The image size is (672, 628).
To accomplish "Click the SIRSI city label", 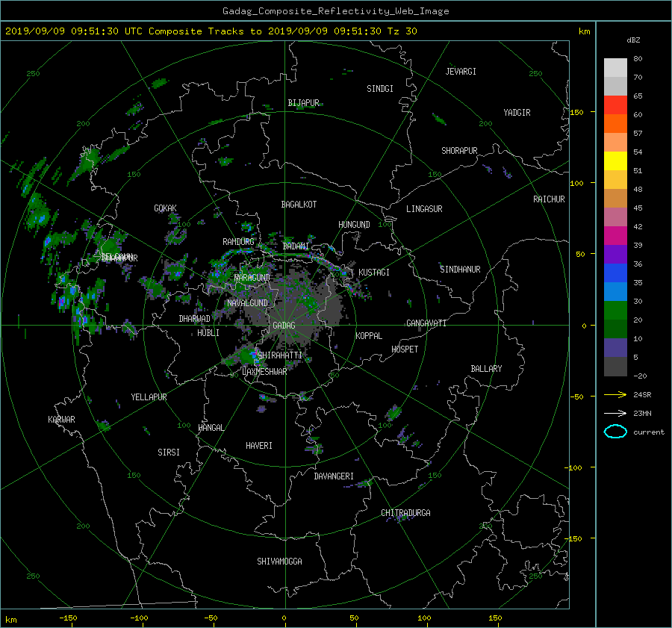I will (x=169, y=453).
